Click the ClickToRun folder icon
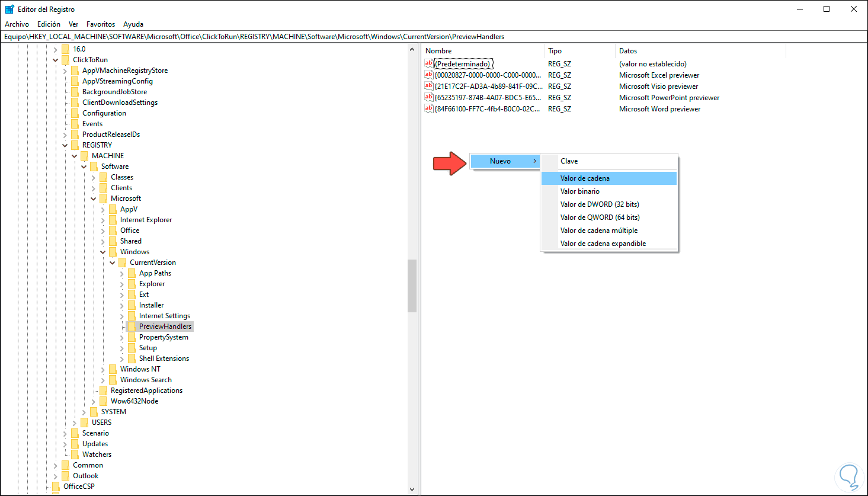This screenshot has height=496, width=868. 65,60
